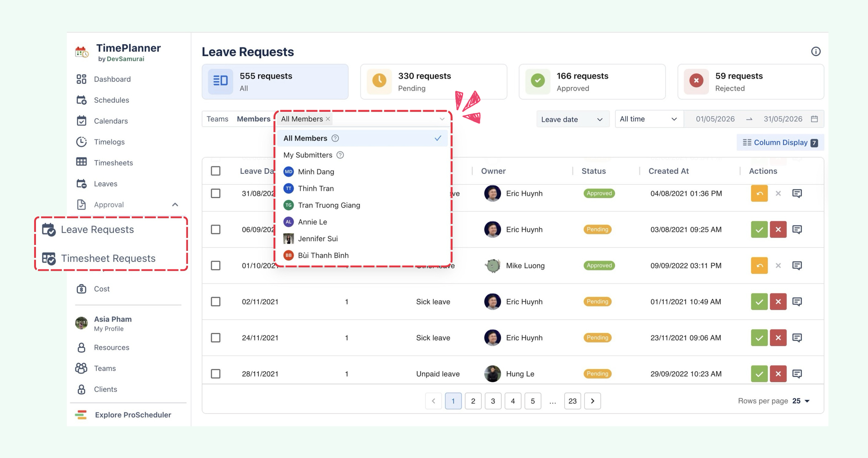The image size is (868, 458).
Task: Select the 28/11/2021 row checkbox
Action: (x=216, y=373)
